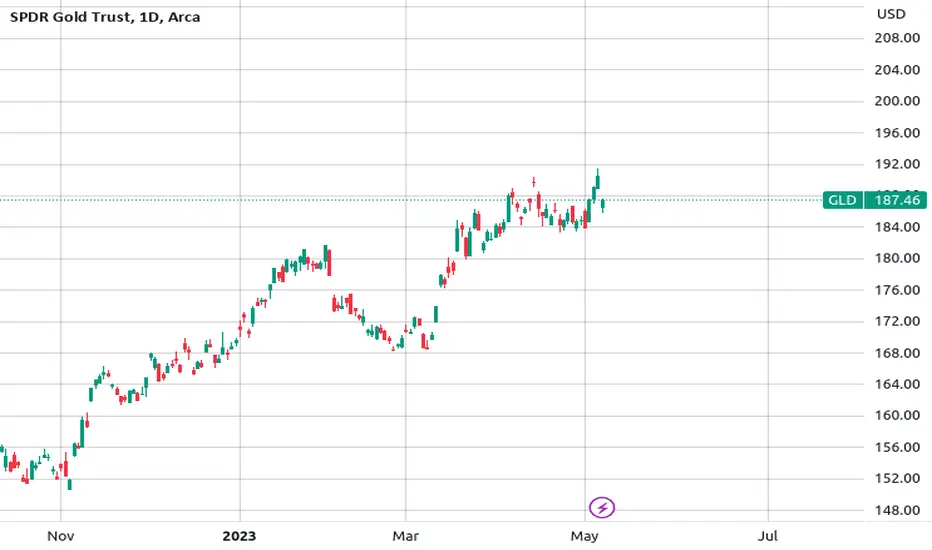Screen dimensions: 932x550
Task: Click the 176.00 price axis label
Action: (x=897, y=290)
